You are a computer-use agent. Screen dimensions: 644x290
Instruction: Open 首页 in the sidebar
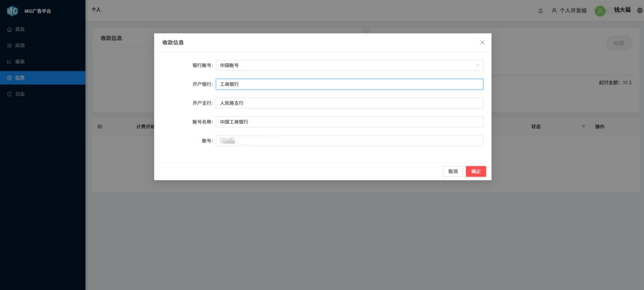[x=20, y=29]
